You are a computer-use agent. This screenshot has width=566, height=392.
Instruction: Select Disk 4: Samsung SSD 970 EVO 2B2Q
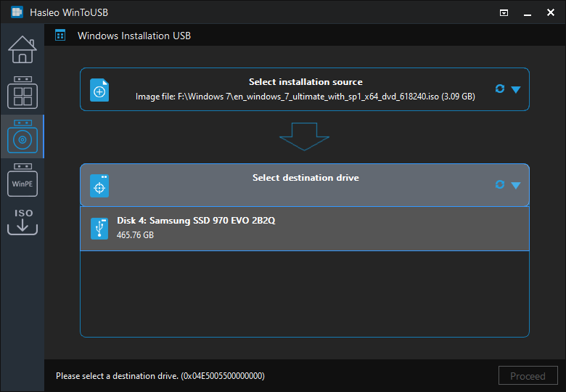(x=305, y=229)
